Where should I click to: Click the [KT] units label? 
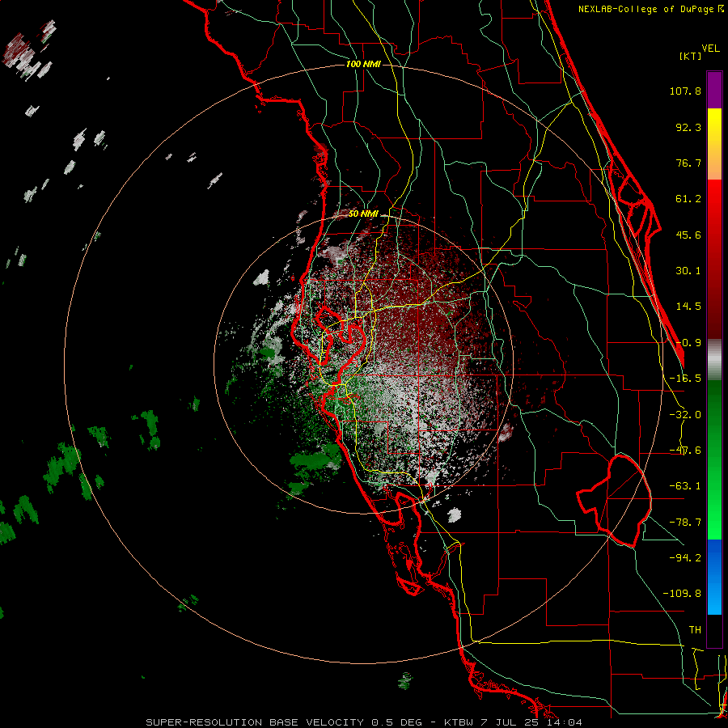(x=690, y=56)
